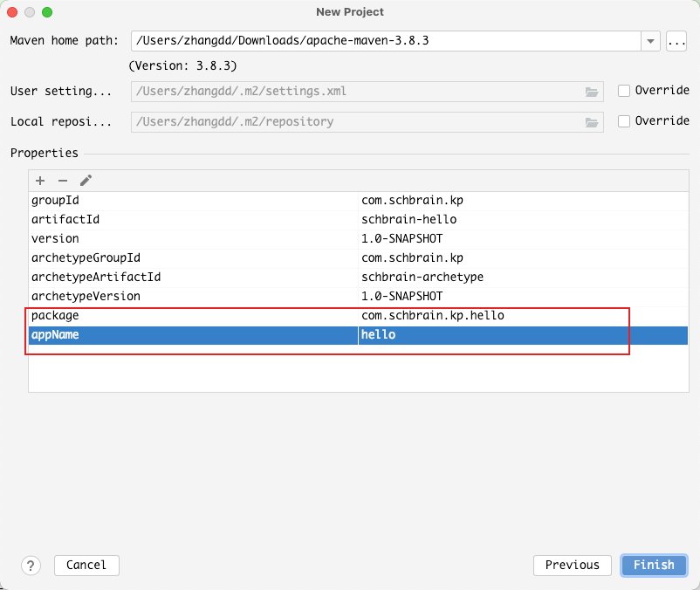Click folder icon in Local repository field
Viewport: 700px width, 590px height.
click(592, 122)
